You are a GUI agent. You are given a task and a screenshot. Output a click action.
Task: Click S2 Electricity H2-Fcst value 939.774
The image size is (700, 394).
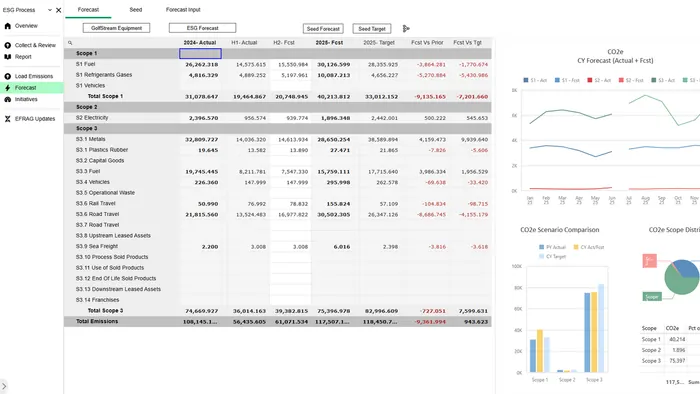point(297,118)
